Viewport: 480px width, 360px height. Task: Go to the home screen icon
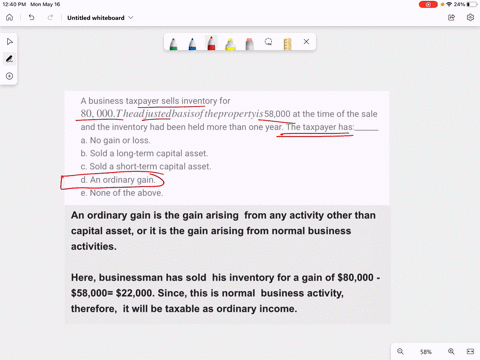pyautogui.click(x=9, y=17)
